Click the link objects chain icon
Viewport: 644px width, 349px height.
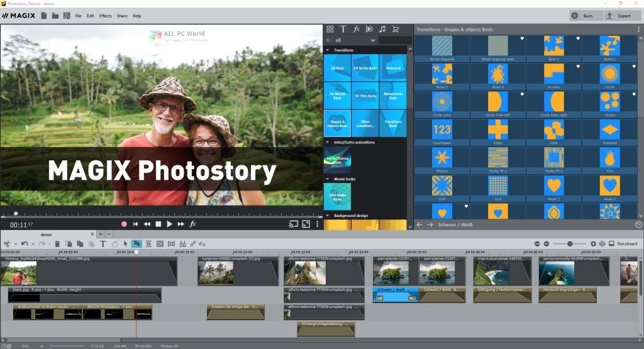click(193, 244)
